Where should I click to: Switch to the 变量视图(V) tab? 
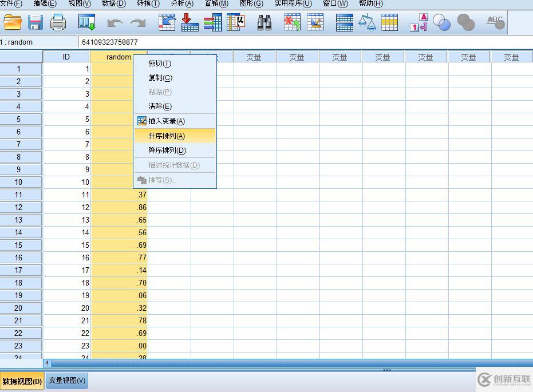pyautogui.click(x=67, y=381)
